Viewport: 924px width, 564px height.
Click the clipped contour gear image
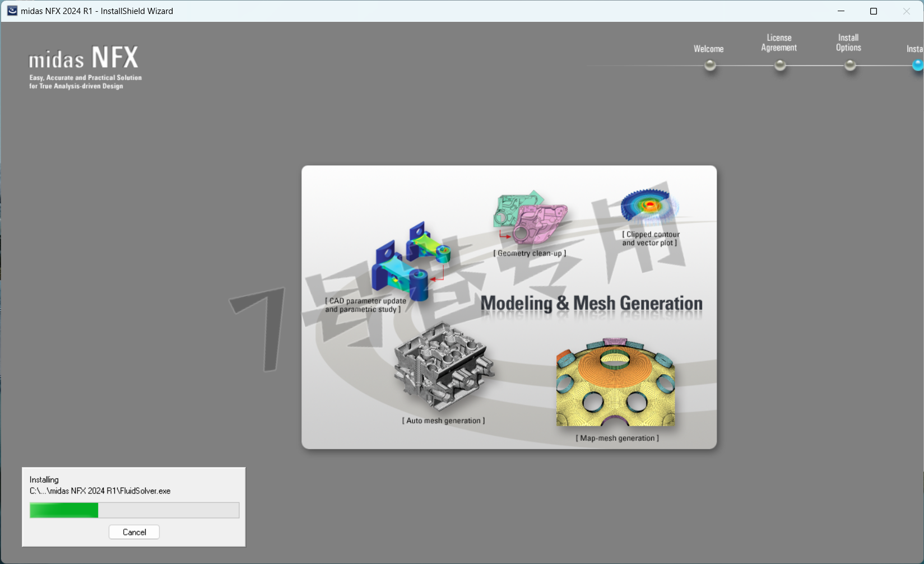coord(650,206)
